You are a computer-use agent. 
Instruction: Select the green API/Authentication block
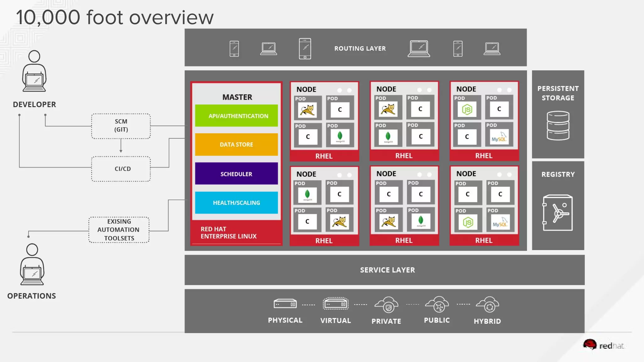[x=236, y=116]
